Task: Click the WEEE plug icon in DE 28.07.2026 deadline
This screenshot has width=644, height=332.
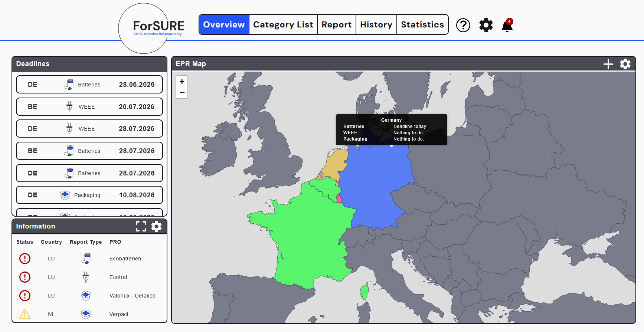Action: tap(69, 129)
